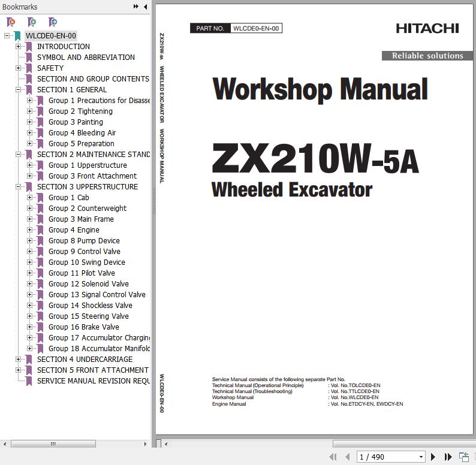Open Group 3 Front Attachment bookmark
476x465 pixels.
pos(92,176)
